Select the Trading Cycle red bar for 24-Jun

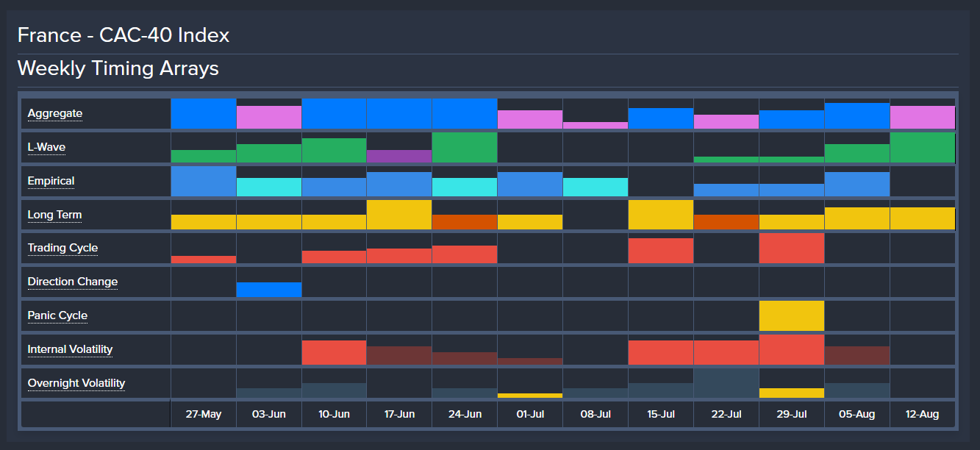point(465,254)
